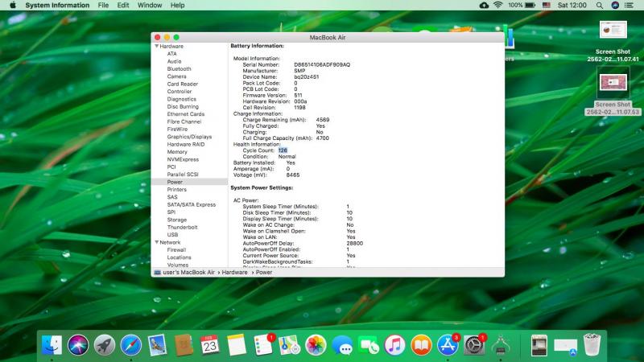Open iBooks orange book icon

421,345
